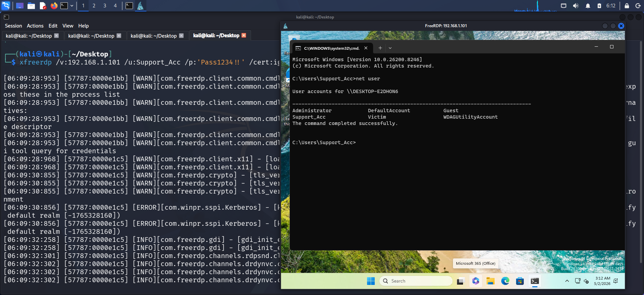Open the terminal emulator launcher in Kali panel
Screen dimensions: 644x295
pos(64,6)
